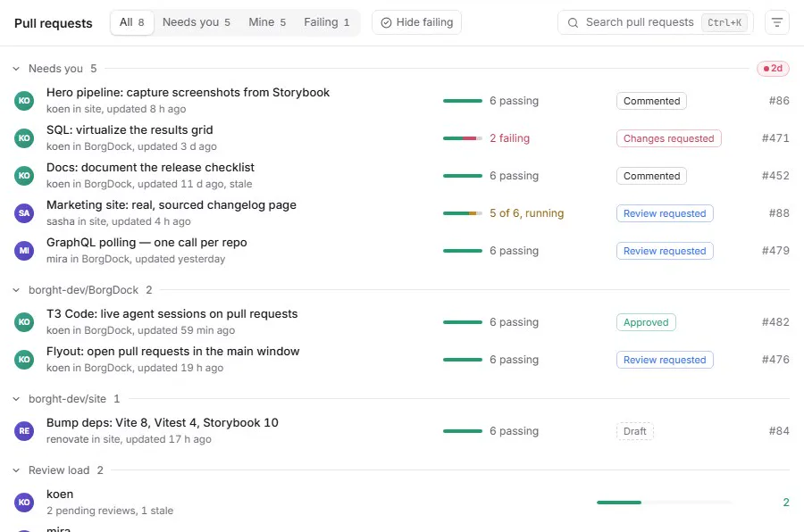Click sasha's avatar on Marketing site row
804x532 pixels.
[x=24, y=212]
